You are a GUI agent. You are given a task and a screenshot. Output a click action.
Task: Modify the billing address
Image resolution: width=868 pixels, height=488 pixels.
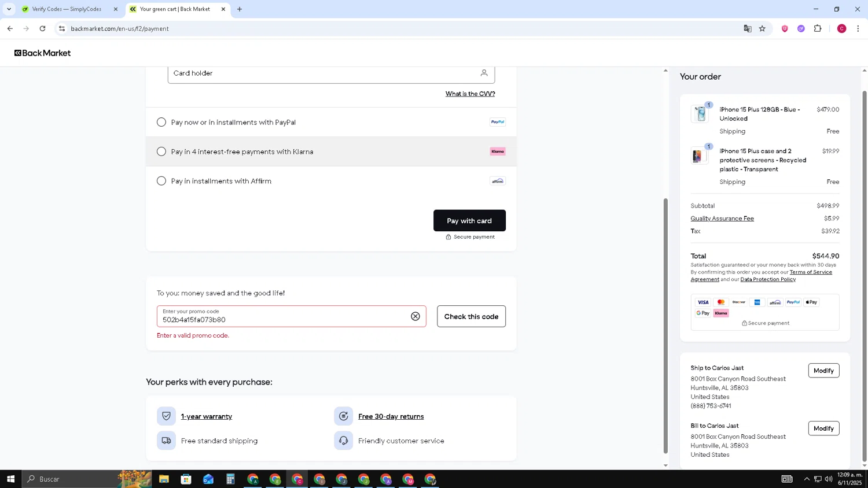click(x=823, y=428)
